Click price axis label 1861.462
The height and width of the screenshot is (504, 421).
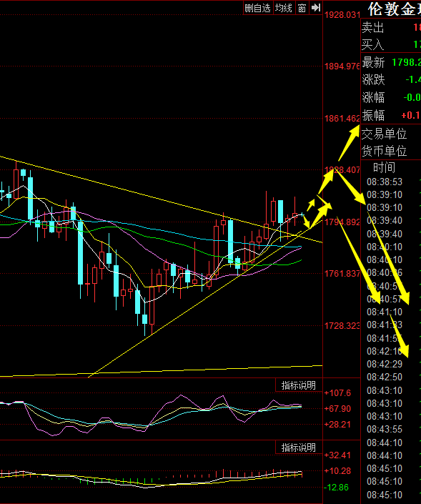342,119
